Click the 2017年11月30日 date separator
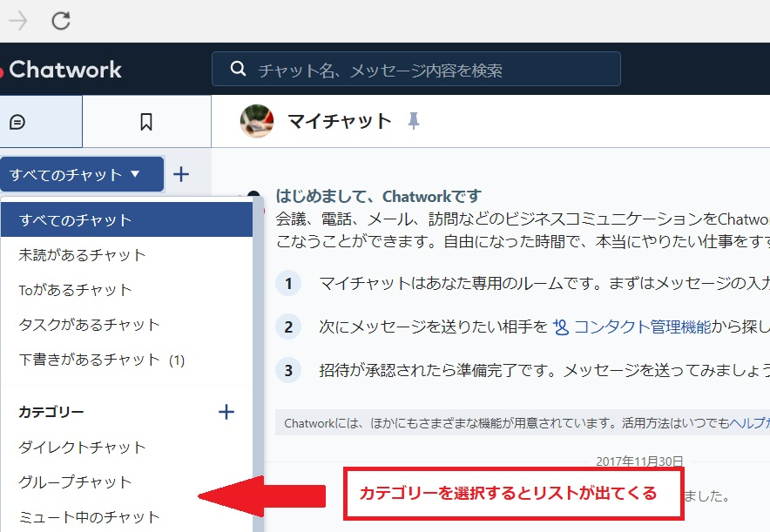Viewport: 770px width, 532px height. coord(639,461)
